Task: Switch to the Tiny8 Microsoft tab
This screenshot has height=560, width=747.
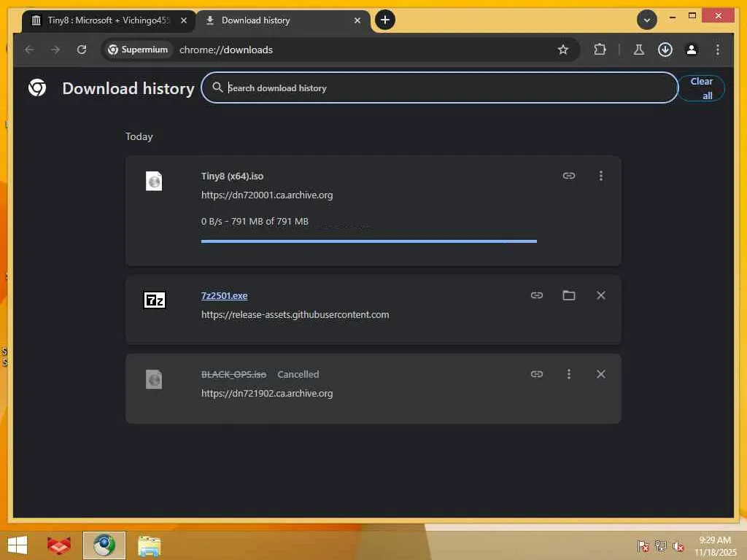Action: (109, 20)
